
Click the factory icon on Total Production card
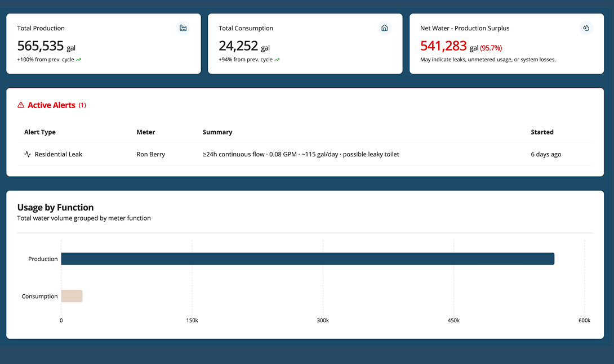(x=183, y=28)
